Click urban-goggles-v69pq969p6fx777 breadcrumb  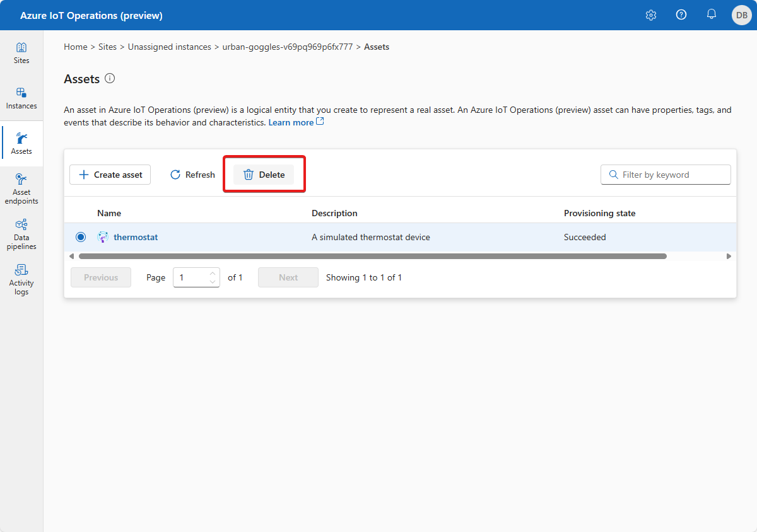288,47
